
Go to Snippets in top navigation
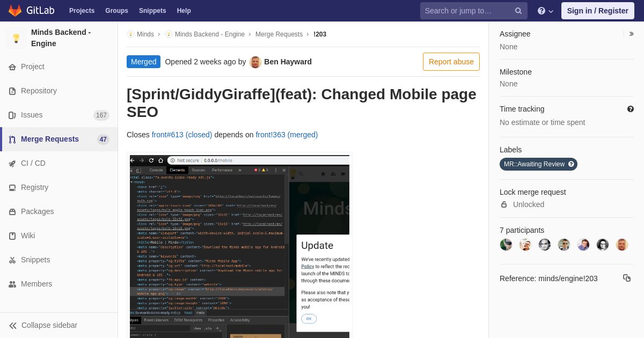pyautogui.click(x=152, y=11)
